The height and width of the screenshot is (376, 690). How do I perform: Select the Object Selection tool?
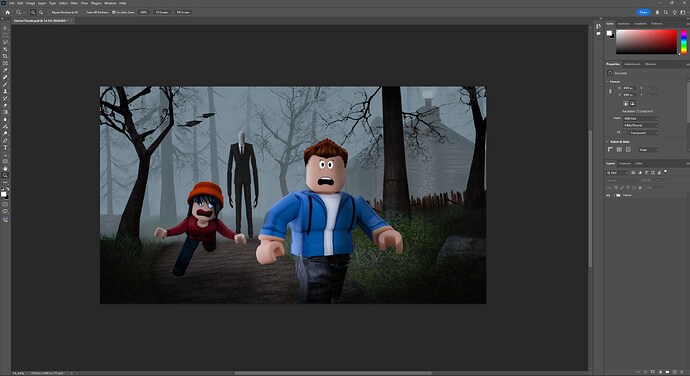5,49
